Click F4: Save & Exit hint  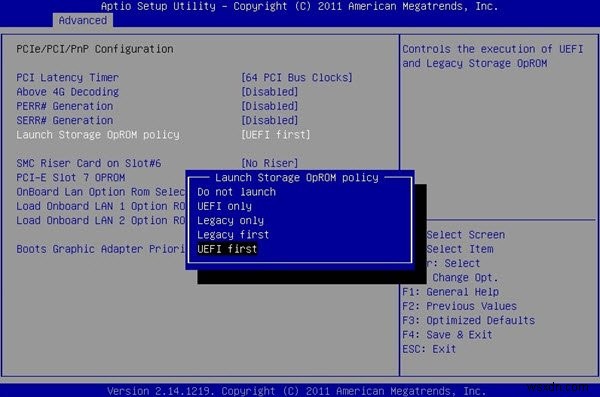447,335
